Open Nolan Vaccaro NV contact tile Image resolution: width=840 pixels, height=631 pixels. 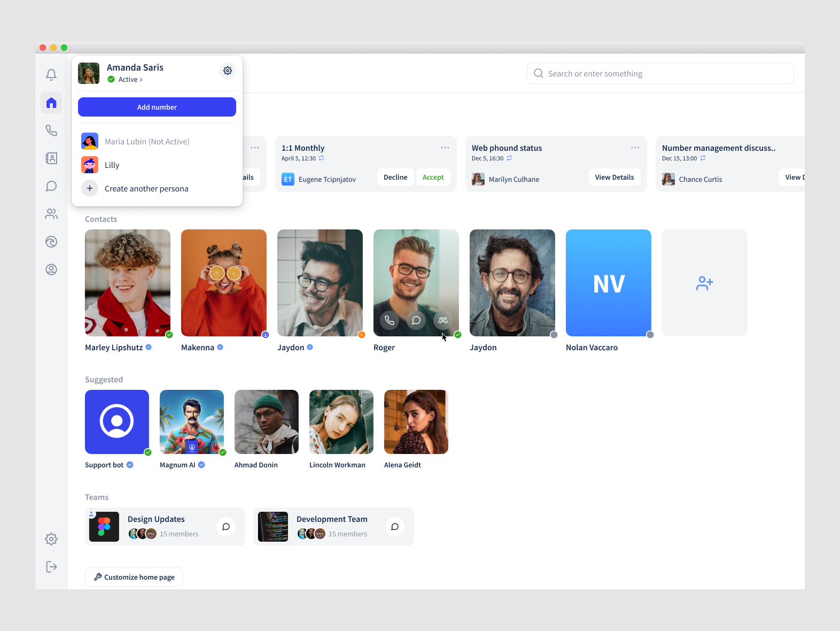[609, 283]
